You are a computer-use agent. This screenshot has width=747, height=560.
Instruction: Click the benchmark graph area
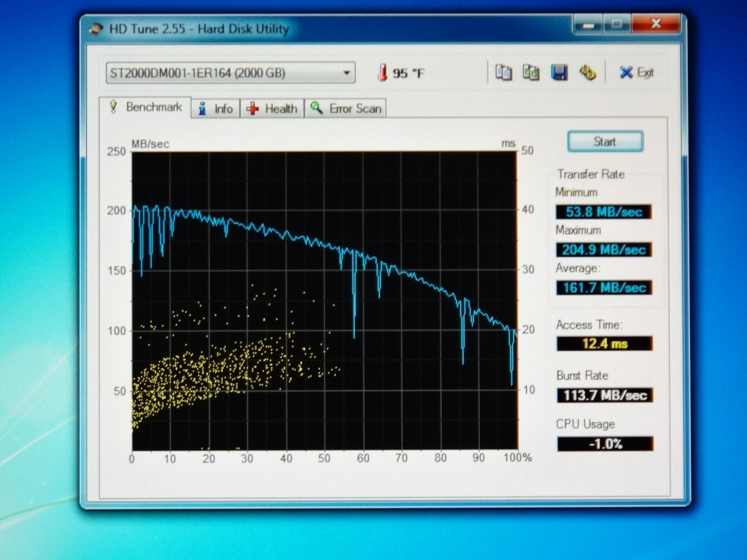point(324,301)
